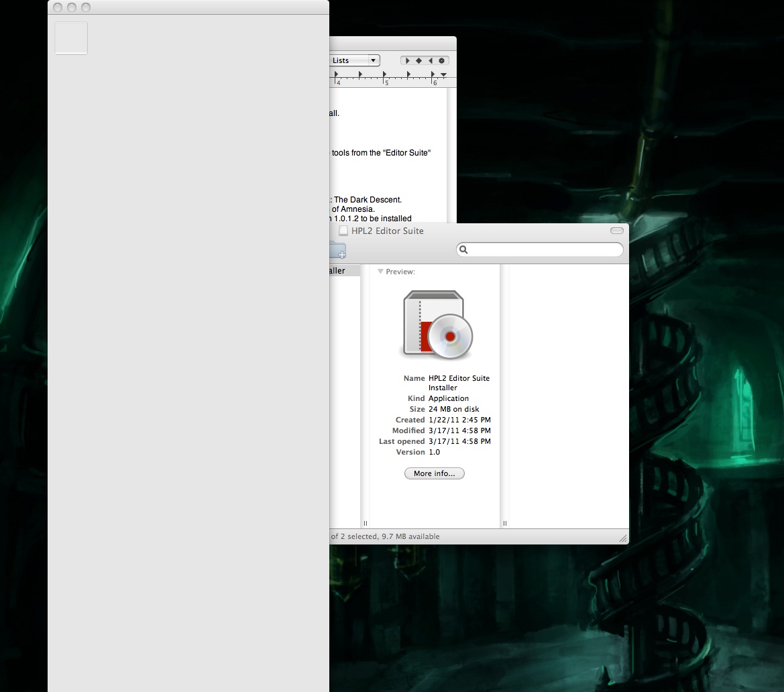The image size is (784, 692).
Task: Toggle the Finder toolbar pill button
Action: pyautogui.click(x=616, y=231)
